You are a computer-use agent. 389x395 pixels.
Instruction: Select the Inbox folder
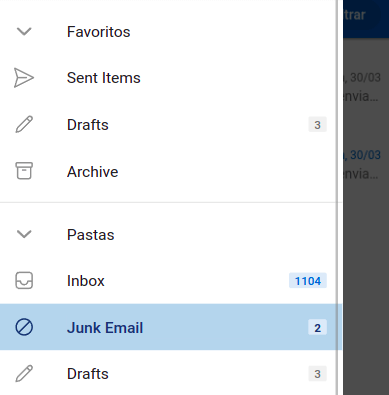(169, 281)
